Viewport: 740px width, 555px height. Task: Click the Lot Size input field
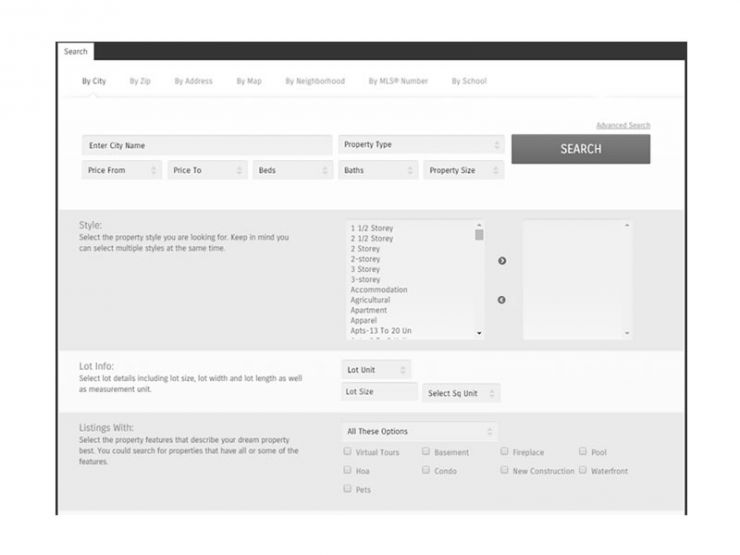click(379, 392)
